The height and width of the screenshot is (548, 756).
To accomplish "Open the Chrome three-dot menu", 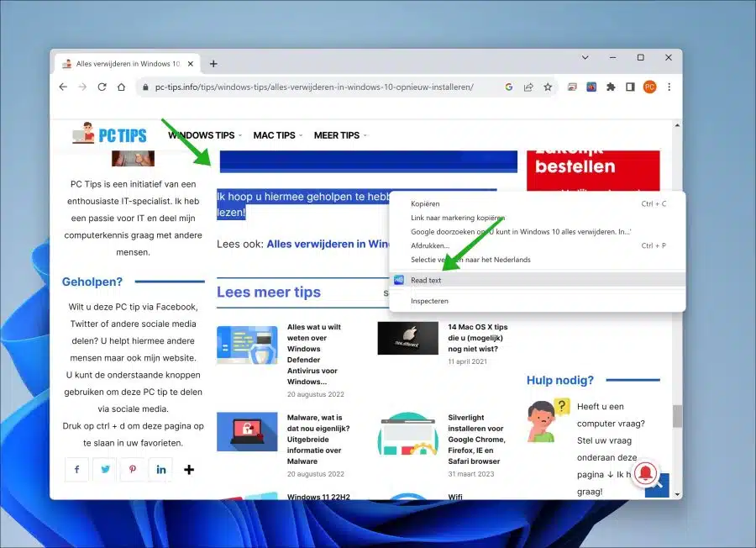I will pos(669,87).
